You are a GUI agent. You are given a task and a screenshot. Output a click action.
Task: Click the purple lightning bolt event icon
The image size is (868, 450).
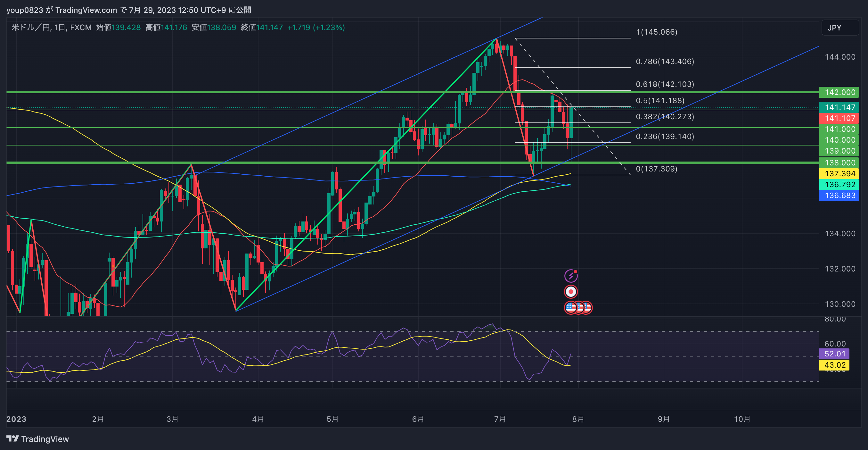pos(571,276)
